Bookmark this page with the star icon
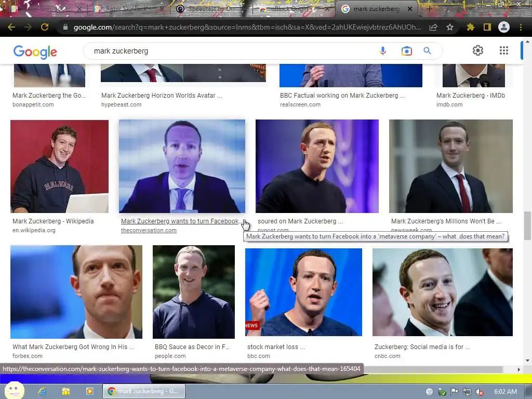 [450, 27]
